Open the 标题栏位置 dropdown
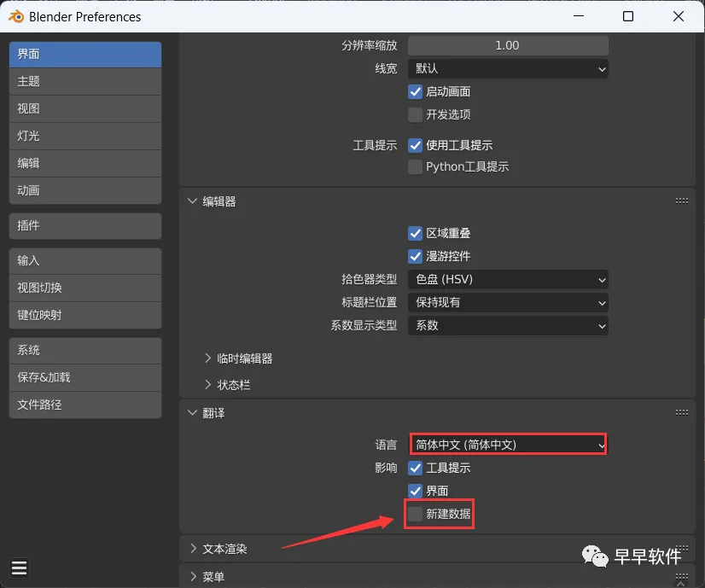Viewport: 705px width, 588px height. (x=508, y=303)
